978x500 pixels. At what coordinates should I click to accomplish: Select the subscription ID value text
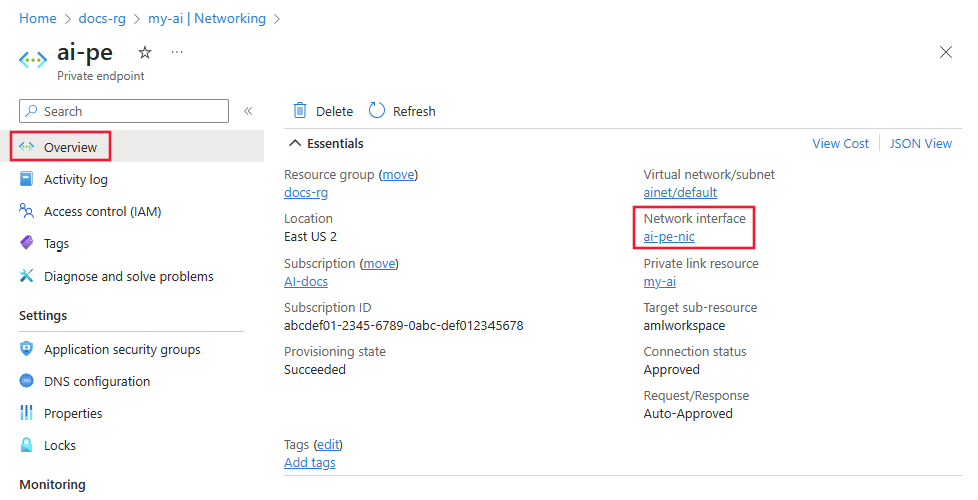pos(404,325)
